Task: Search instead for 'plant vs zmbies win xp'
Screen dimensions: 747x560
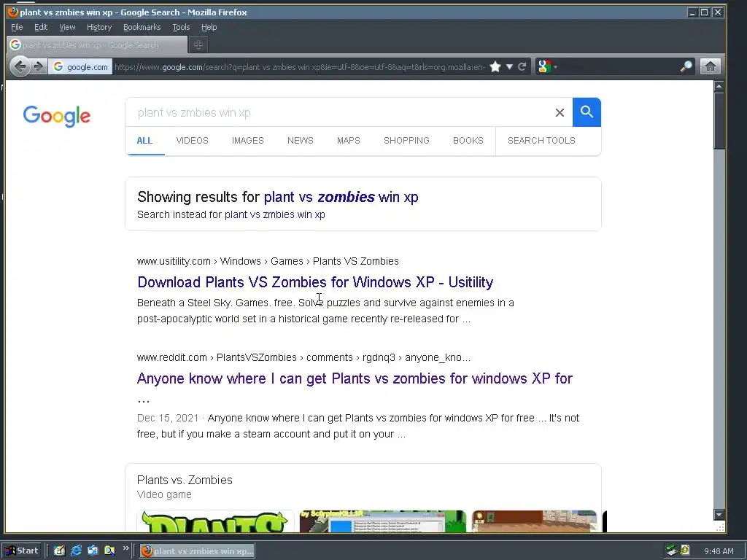Action: tap(275, 214)
